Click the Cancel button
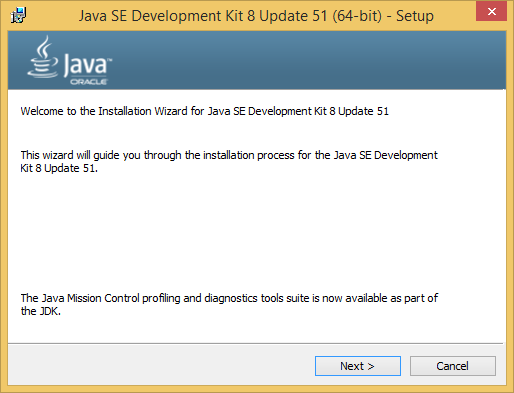514x393 pixels. [453, 366]
